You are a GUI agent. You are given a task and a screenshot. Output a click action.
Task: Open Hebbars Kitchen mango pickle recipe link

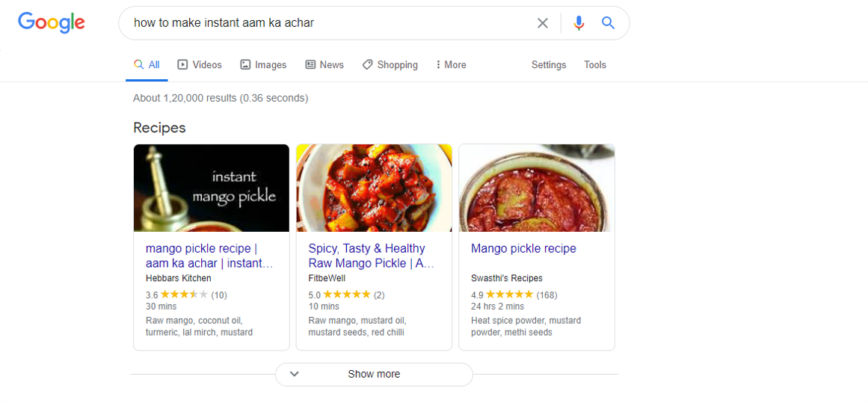point(209,256)
